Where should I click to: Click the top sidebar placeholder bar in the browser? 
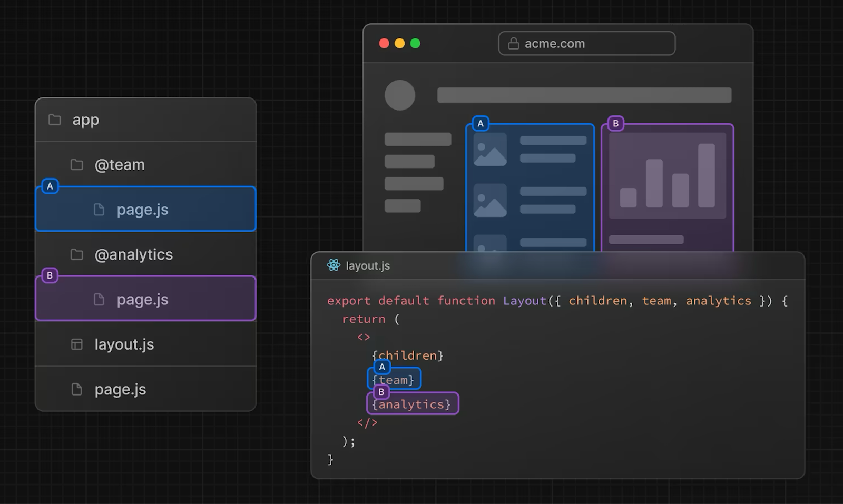[x=418, y=139]
